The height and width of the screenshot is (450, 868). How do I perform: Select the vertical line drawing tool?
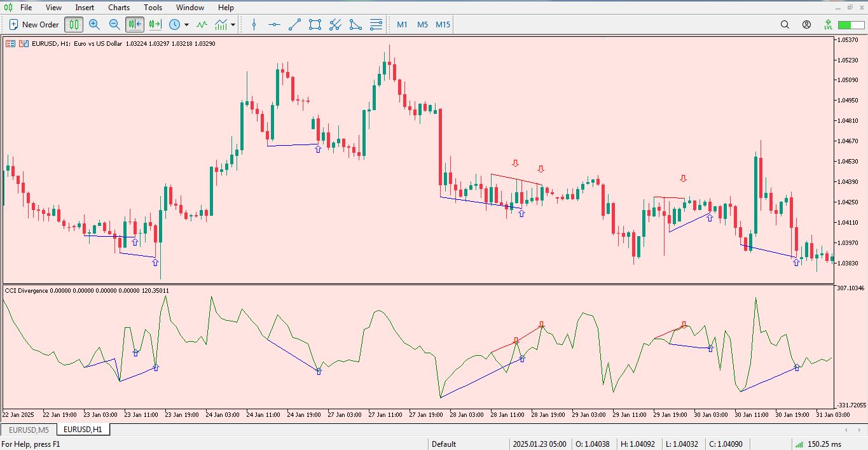[x=254, y=25]
